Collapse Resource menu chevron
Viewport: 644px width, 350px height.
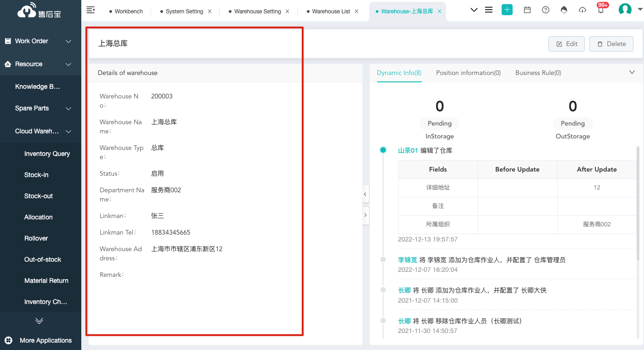point(68,64)
